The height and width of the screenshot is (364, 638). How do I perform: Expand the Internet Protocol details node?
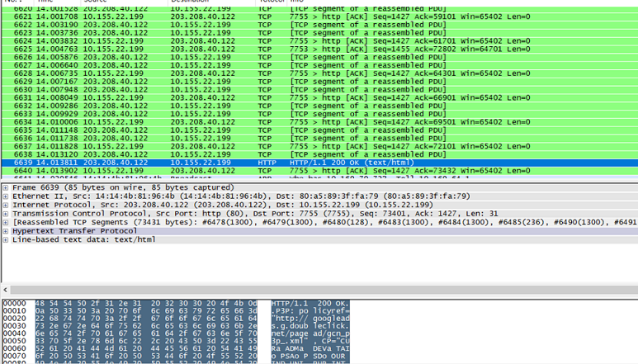6,205
